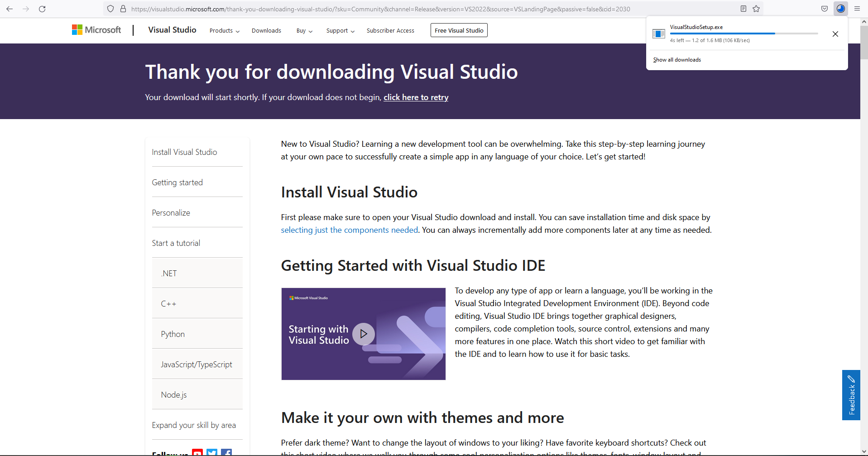Open 'selecting just the components needed' link
The image size is (868, 456).
click(350, 230)
